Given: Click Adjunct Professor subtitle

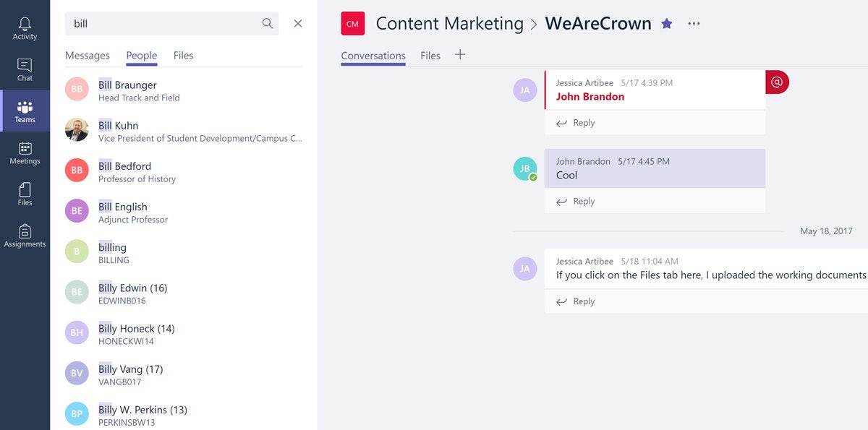Looking at the screenshot, I should pyautogui.click(x=133, y=219).
